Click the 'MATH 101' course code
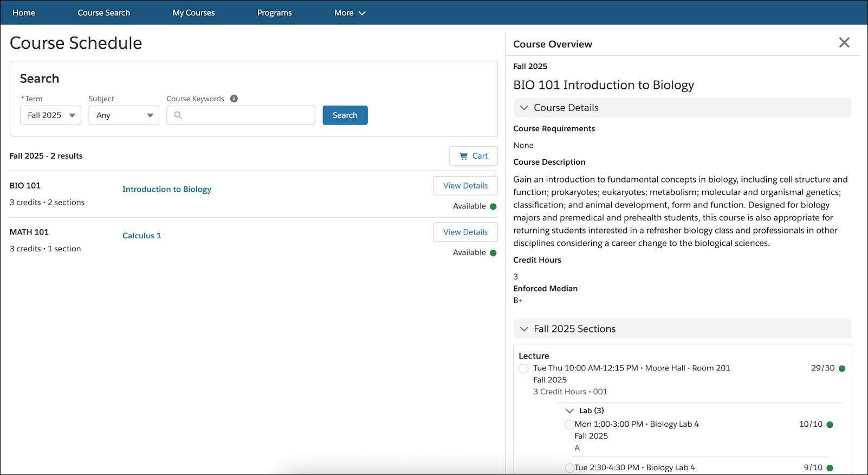 pos(29,232)
